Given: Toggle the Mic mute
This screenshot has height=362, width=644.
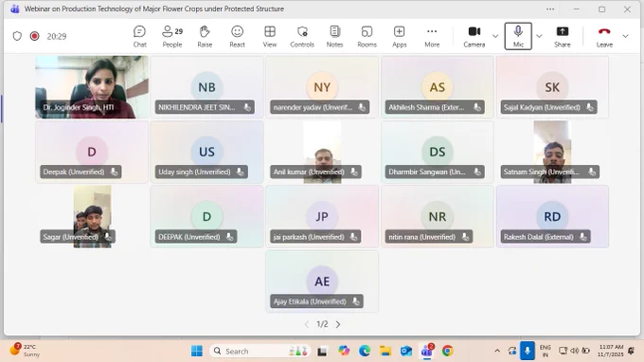Looking at the screenshot, I should pyautogui.click(x=518, y=36).
